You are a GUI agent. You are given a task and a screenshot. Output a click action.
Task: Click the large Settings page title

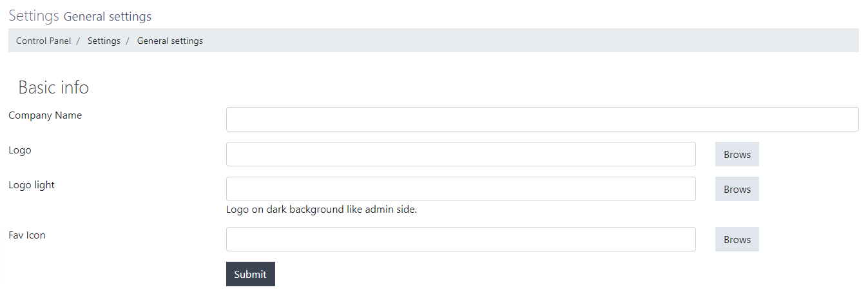point(34,15)
